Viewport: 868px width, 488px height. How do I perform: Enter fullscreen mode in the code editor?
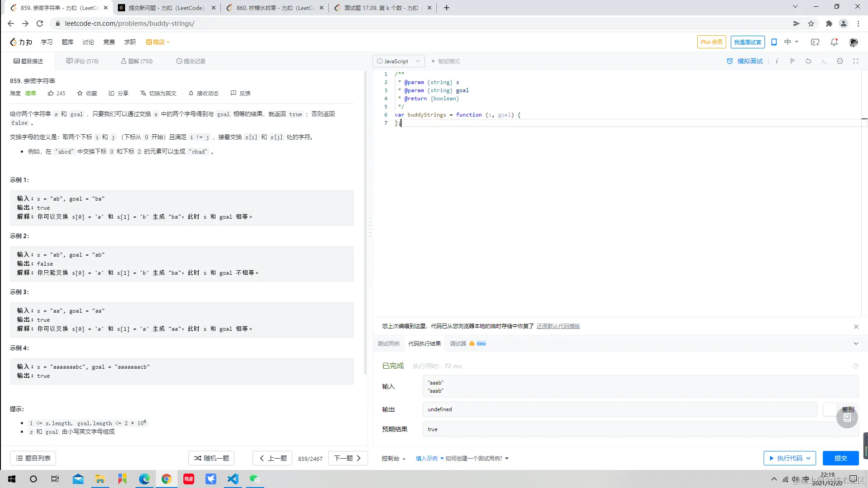point(856,61)
